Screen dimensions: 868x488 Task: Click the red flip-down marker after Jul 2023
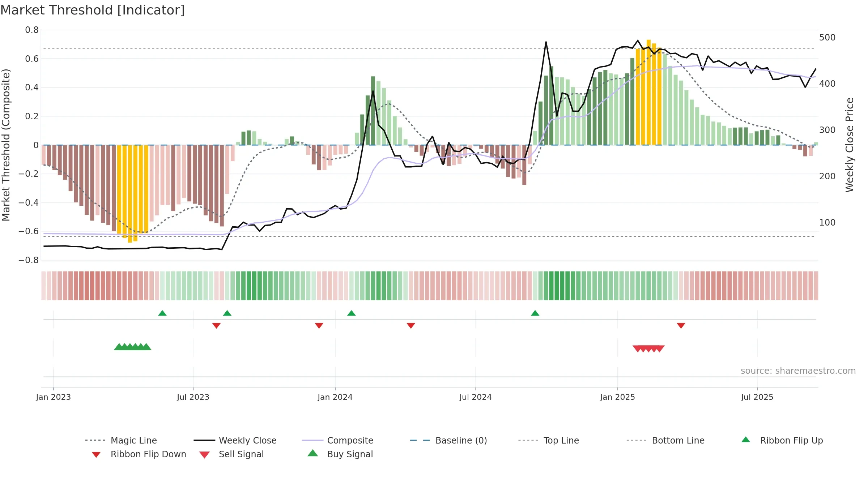pos(216,325)
